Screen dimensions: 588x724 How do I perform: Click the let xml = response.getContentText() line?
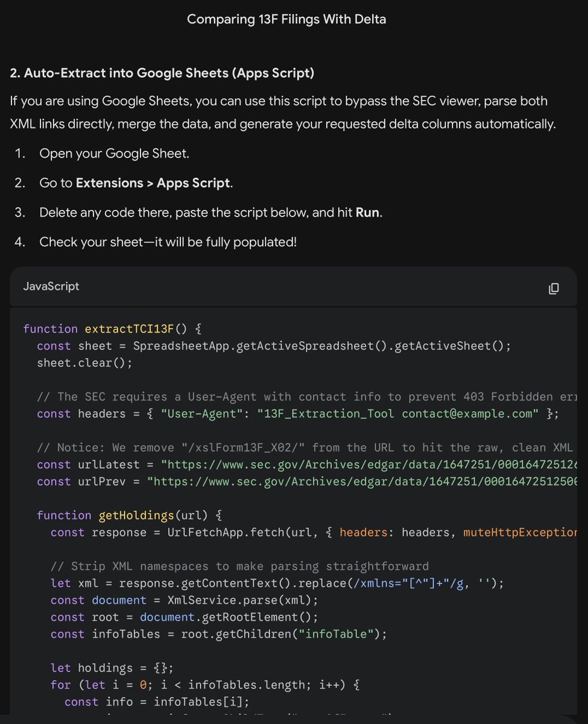pyautogui.click(x=277, y=583)
